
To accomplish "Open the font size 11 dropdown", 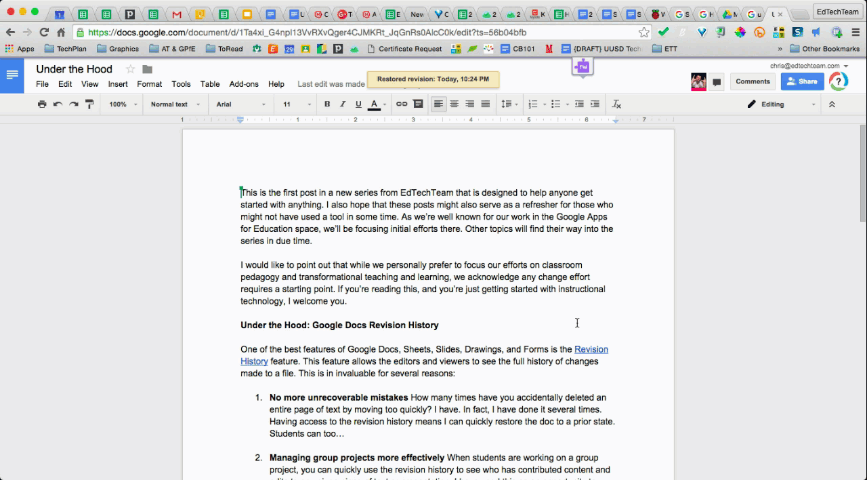I will coord(297,104).
